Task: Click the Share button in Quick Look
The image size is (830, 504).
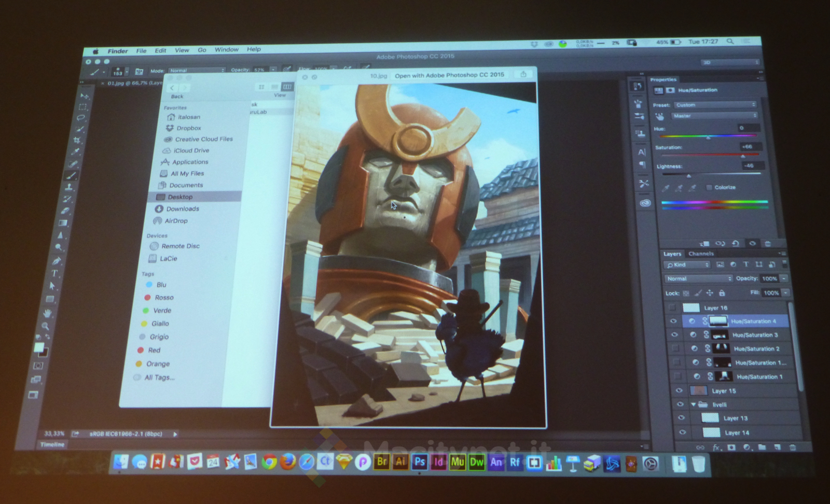Action: [523, 74]
